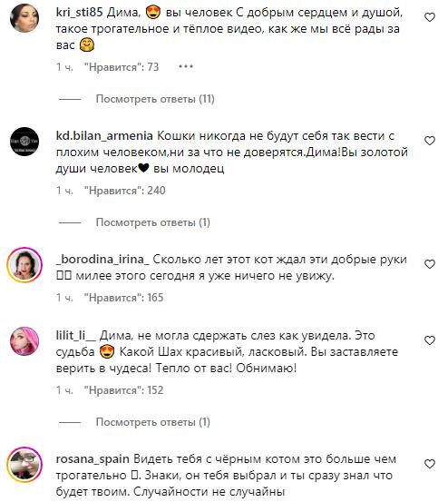View the 240 likes on kd.bilan_armenia's comment
The image size is (448, 502).
(x=125, y=191)
